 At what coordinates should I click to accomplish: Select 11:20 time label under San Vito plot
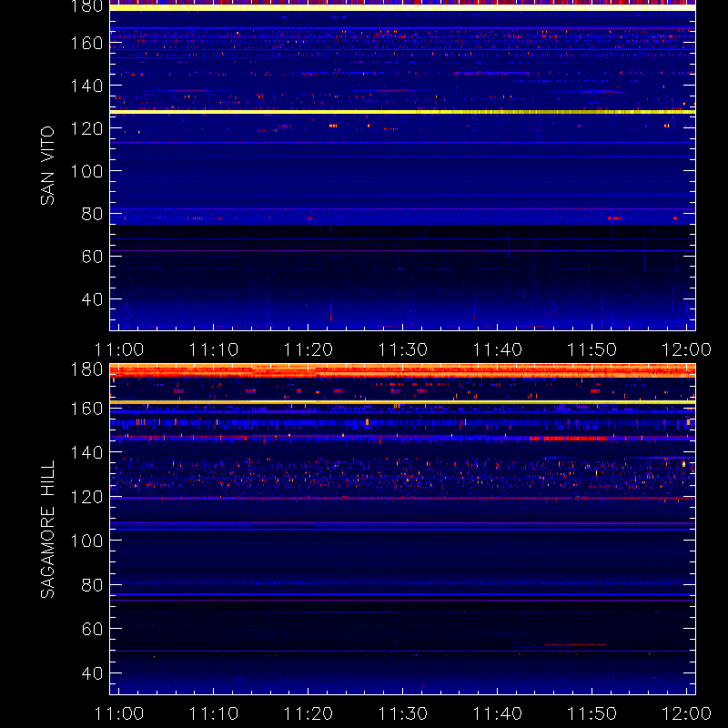tap(308, 349)
